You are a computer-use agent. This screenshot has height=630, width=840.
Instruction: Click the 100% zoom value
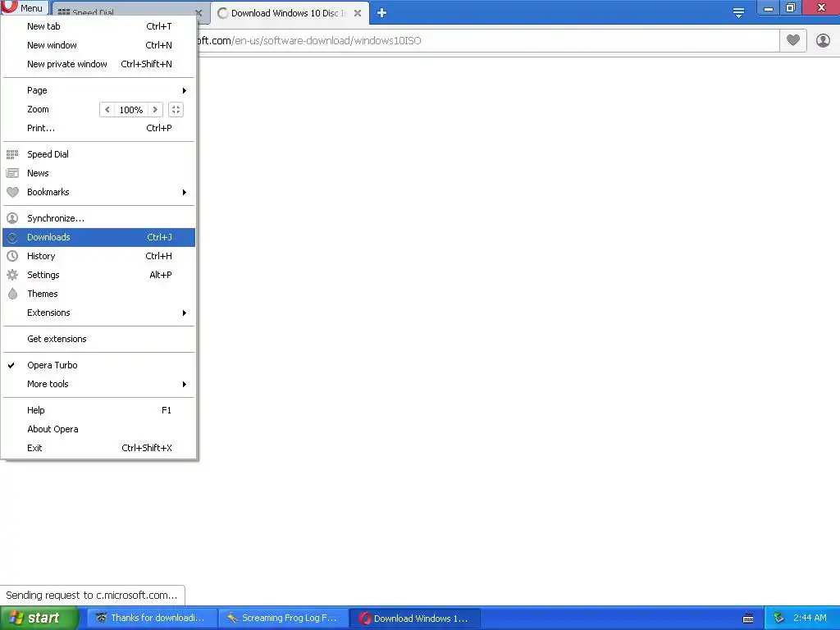131,109
